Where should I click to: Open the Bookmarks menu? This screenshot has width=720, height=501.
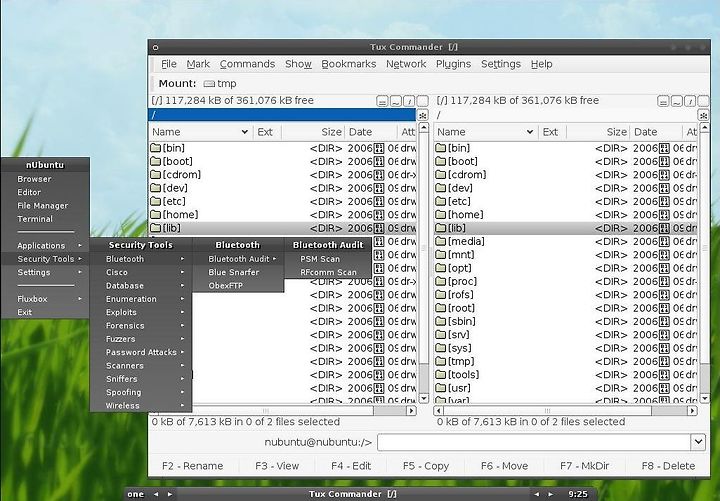point(349,64)
